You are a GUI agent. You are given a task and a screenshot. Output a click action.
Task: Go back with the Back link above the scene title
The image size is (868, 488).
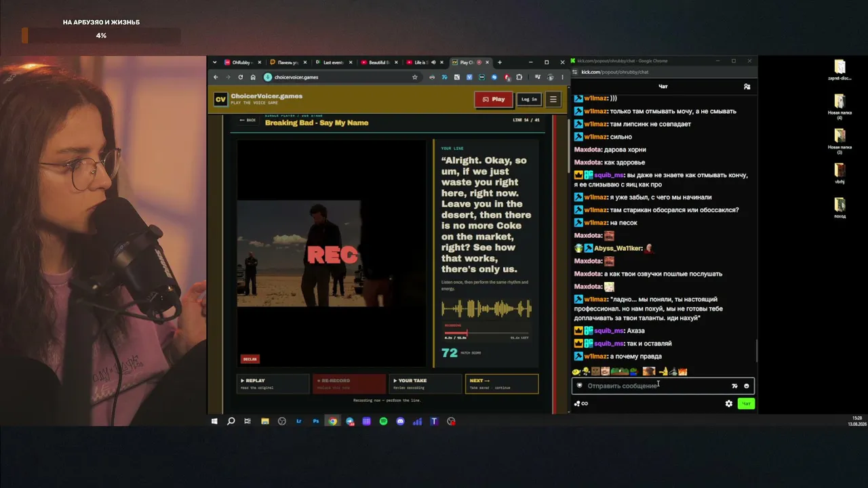(x=248, y=120)
